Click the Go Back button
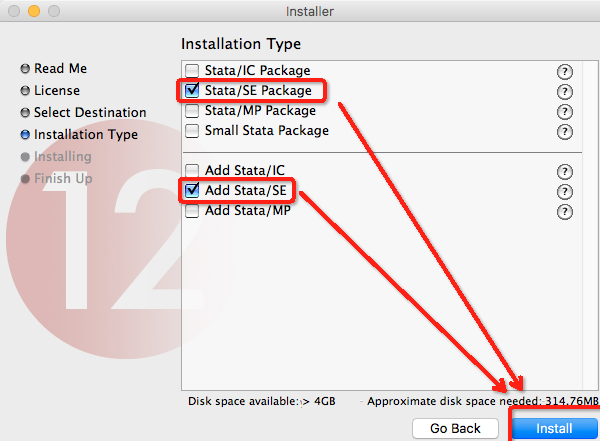600x441 pixels. click(455, 428)
